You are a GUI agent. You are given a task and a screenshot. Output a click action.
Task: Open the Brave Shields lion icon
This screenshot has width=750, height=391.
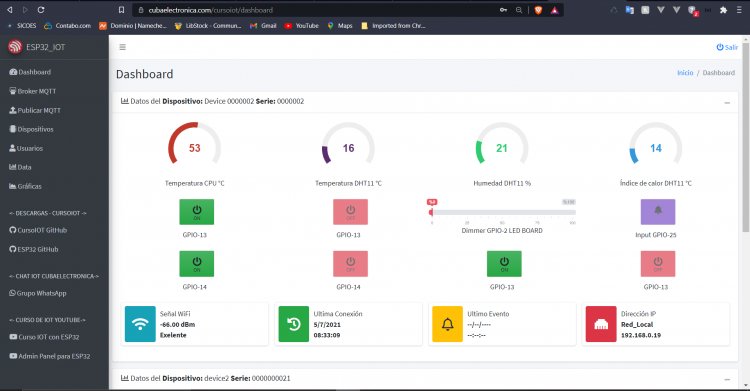point(538,10)
